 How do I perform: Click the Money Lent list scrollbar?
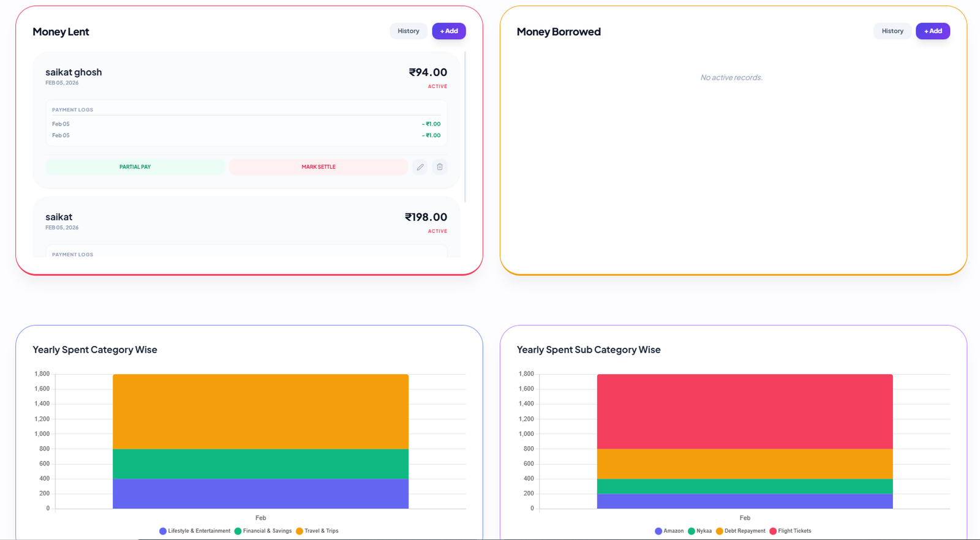(x=466, y=127)
